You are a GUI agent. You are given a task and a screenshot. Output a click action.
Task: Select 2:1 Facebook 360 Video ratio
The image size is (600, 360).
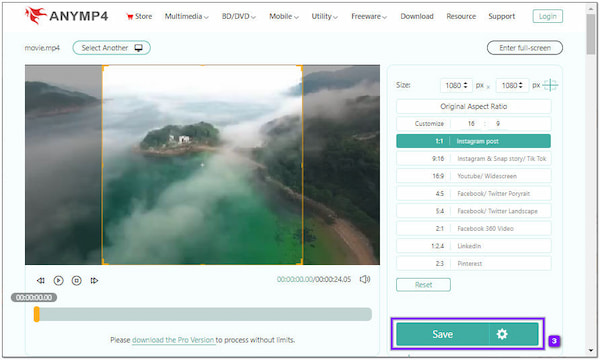[x=473, y=228]
